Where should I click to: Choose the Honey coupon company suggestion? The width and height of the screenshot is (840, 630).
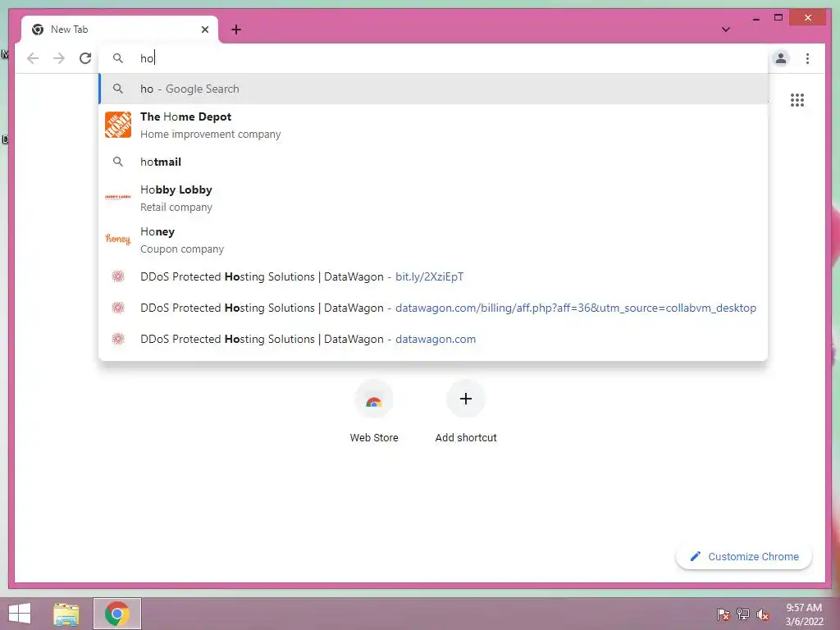tap(433, 240)
